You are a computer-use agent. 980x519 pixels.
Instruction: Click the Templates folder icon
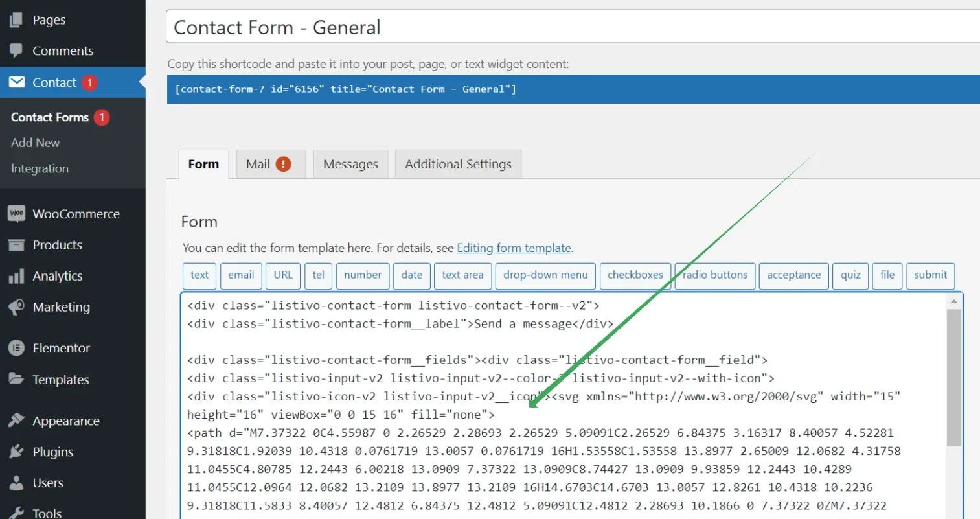click(x=16, y=379)
